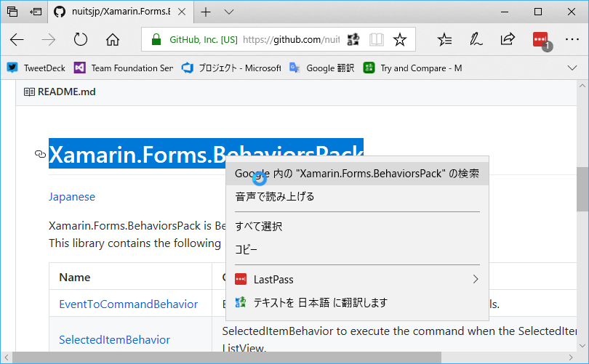Click the horizontal scrollbar right arrow
589x364 pixels.
[x=571, y=357]
